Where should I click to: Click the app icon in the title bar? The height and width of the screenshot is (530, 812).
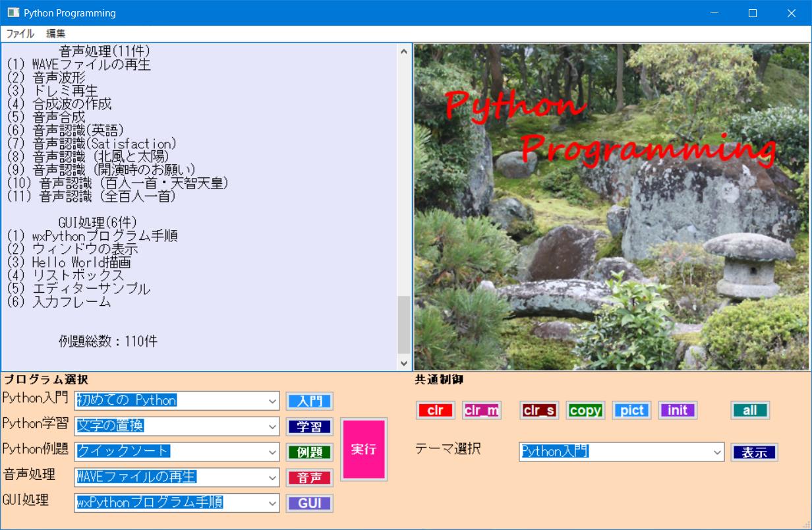point(13,13)
